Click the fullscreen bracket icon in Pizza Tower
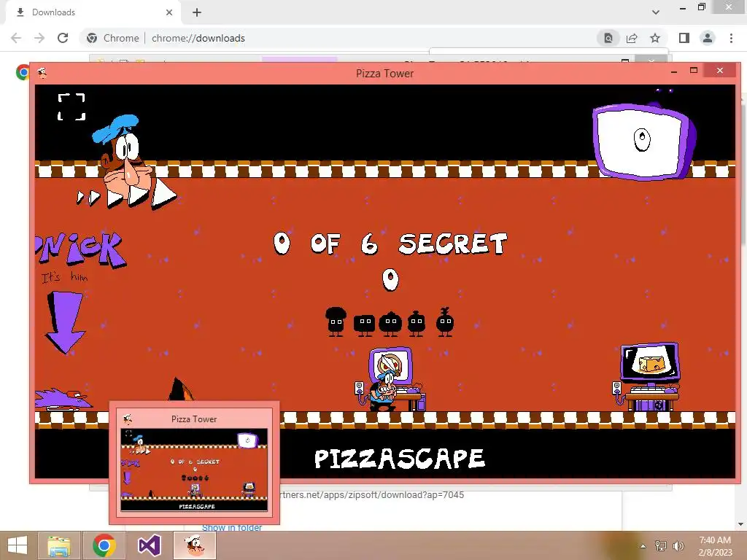 pyautogui.click(x=71, y=106)
